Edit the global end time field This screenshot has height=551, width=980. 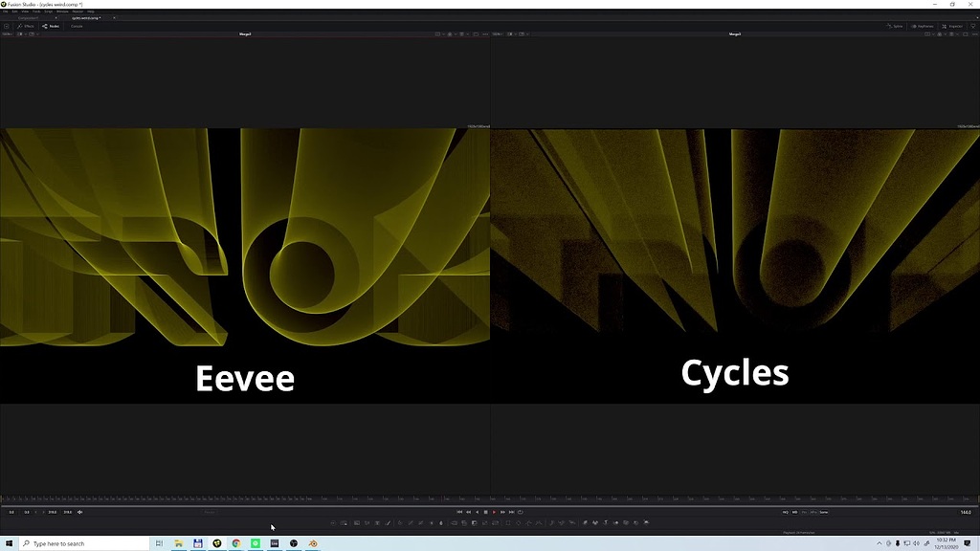[x=68, y=513]
